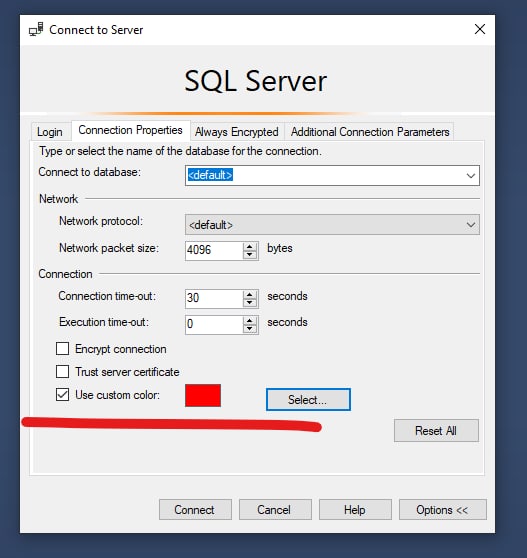Image resolution: width=527 pixels, height=558 pixels.
Task: Click the red custom color swatch
Action: 203,395
